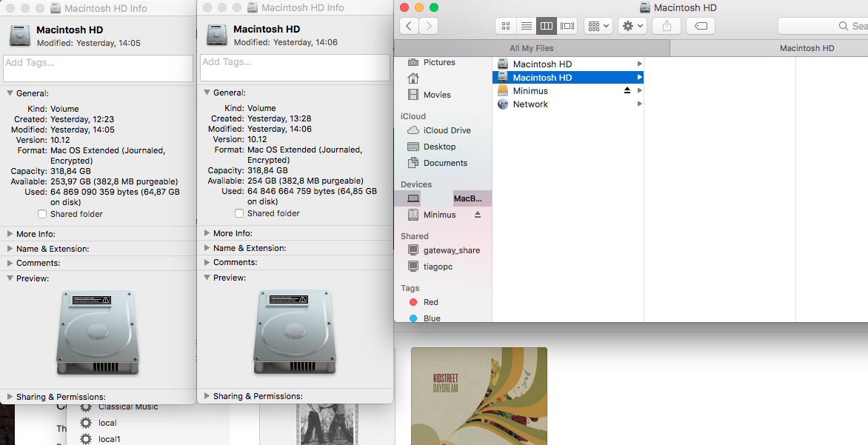Expand More Info in left Info window
This screenshot has height=445, width=868.
coord(10,234)
